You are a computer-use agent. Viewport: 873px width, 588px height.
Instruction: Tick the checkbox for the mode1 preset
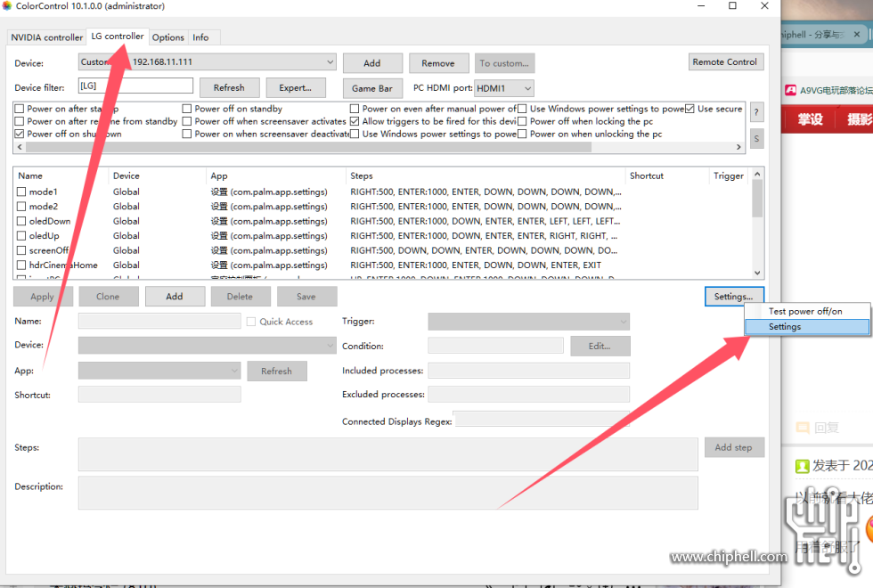point(21,192)
